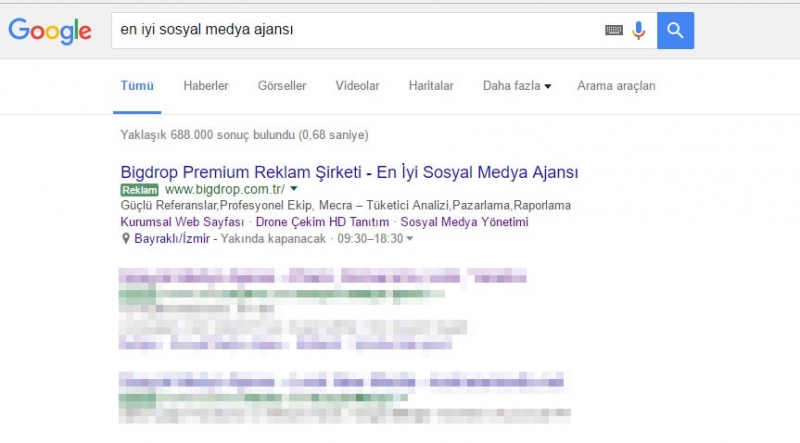Open Sosyal Medya Yönetimi sitelink

tap(464, 222)
